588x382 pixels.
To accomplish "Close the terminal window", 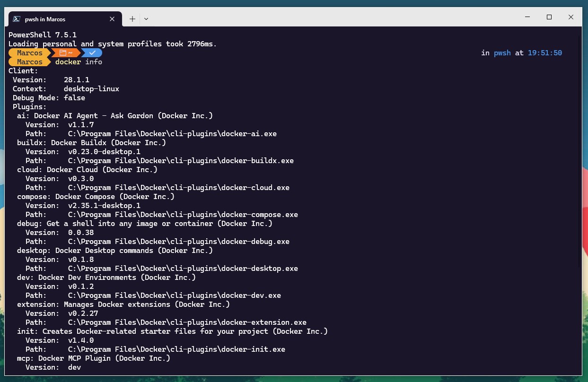I will click(x=571, y=17).
